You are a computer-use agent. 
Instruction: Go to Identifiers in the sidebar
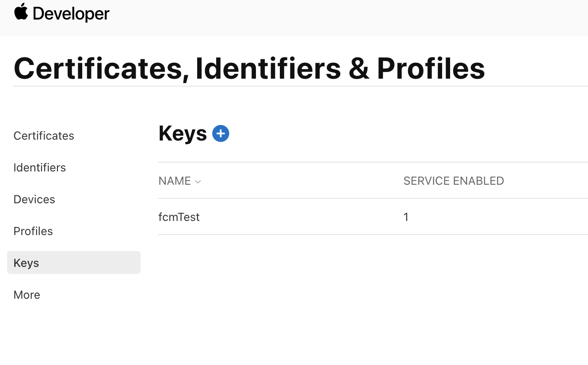[40, 167]
